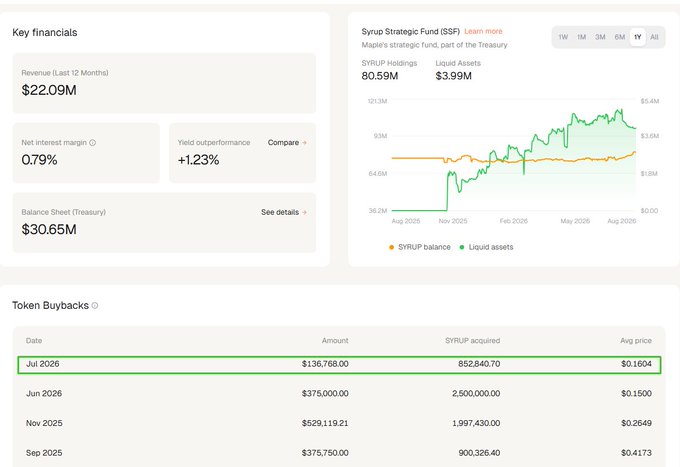680x467 pixels.
Task: Click the $0.2649 average price cell
Action: pyautogui.click(x=636, y=423)
